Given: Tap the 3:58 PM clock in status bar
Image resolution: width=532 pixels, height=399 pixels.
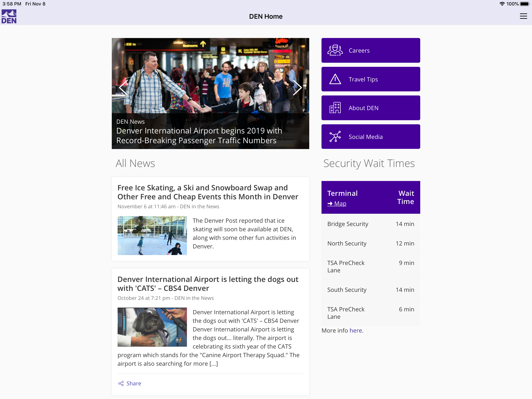Looking at the screenshot, I should tap(12, 4).
